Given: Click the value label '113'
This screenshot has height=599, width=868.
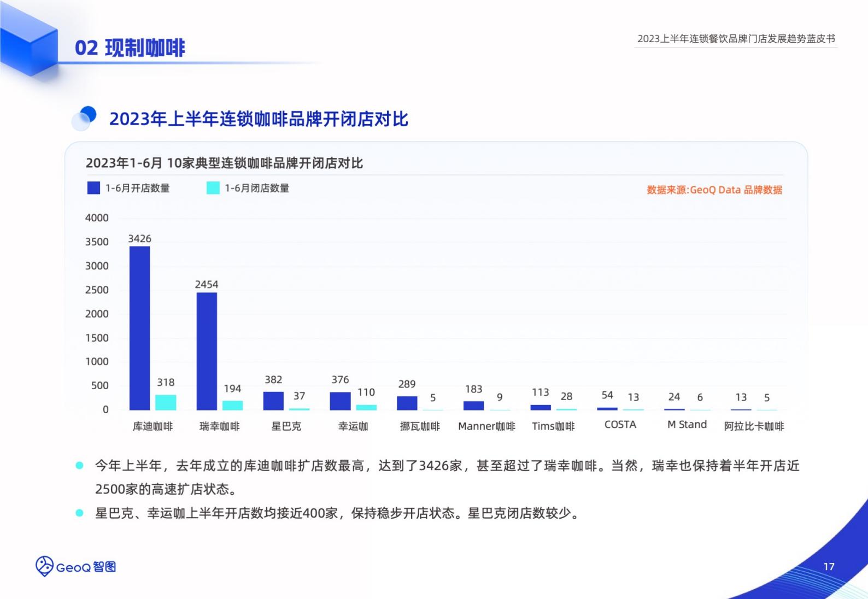Looking at the screenshot, I should coord(541,392).
